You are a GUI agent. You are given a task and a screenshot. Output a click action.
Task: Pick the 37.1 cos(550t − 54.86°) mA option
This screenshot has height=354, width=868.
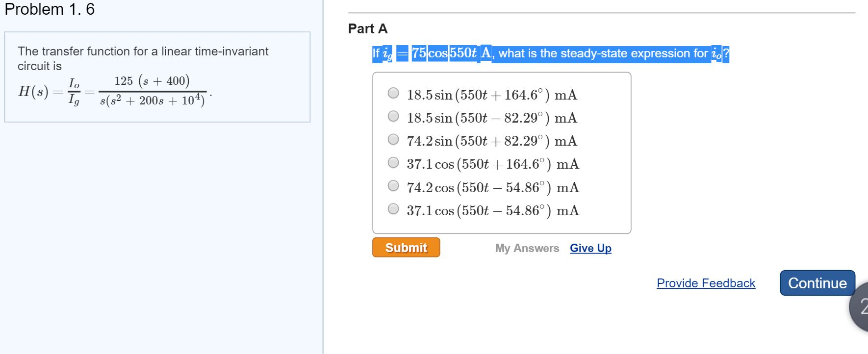[x=393, y=208]
